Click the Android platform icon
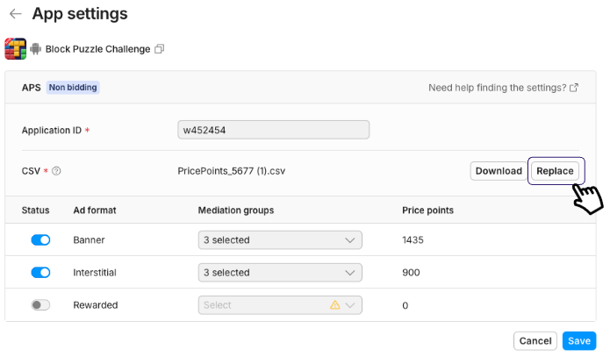Image resolution: width=610 pixels, height=364 pixels. pyautogui.click(x=35, y=49)
